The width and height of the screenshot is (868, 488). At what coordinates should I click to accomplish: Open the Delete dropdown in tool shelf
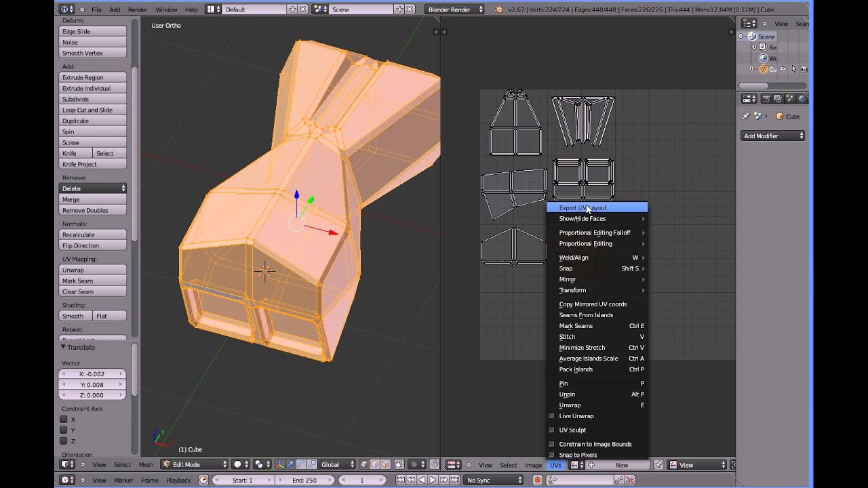[93, 188]
